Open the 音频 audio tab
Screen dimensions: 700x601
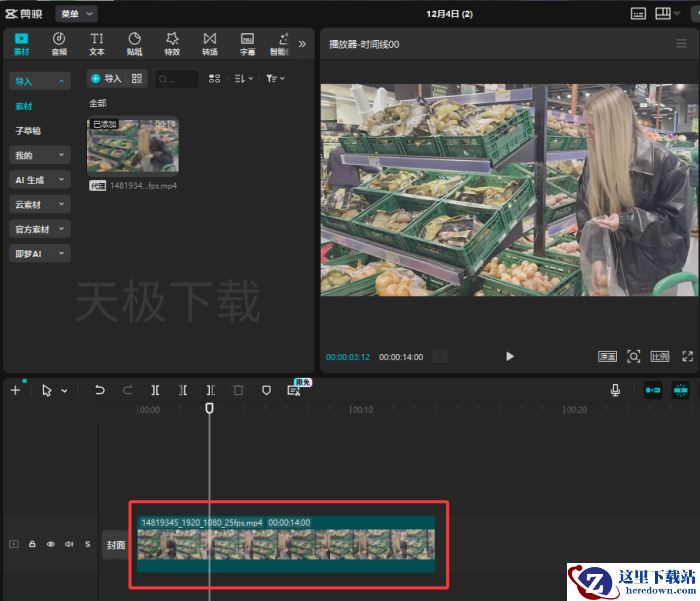click(x=59, y=44)
